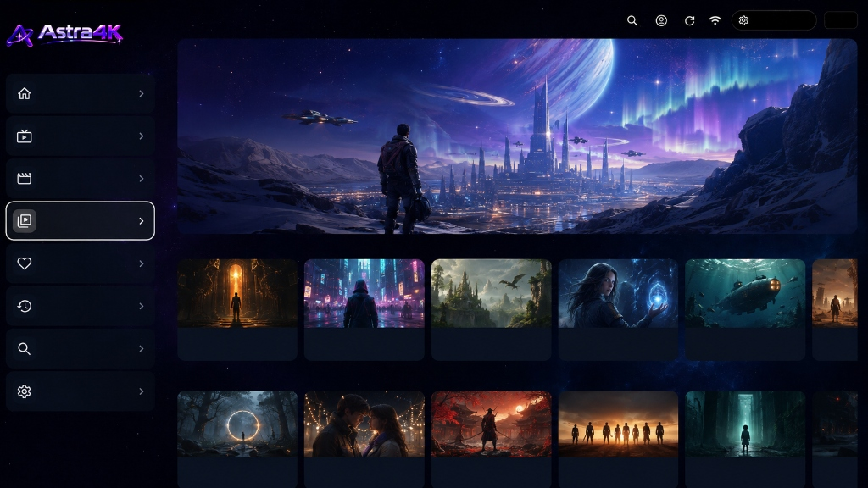Screen dimensions: 868x488
Task: Expand the highlighted library row chevron
Action: click(142, 221)
